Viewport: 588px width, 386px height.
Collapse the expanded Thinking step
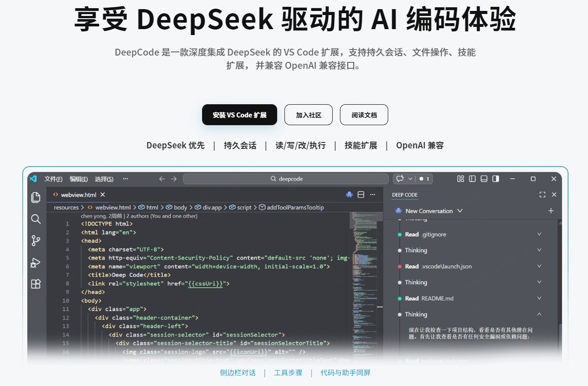tap(539, 314)
